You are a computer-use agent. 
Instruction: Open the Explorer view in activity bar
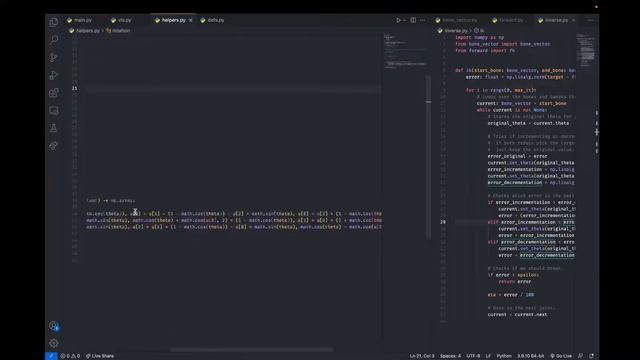point(53,22)
